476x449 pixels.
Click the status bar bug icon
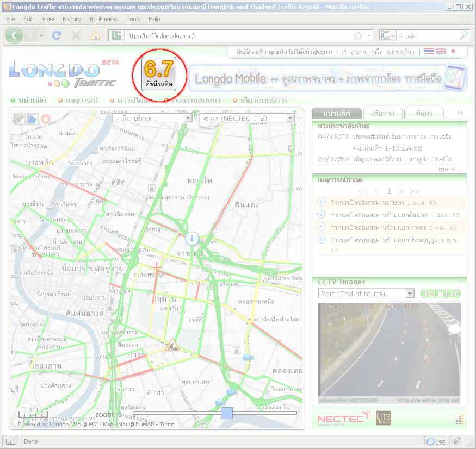coord(456,441)
